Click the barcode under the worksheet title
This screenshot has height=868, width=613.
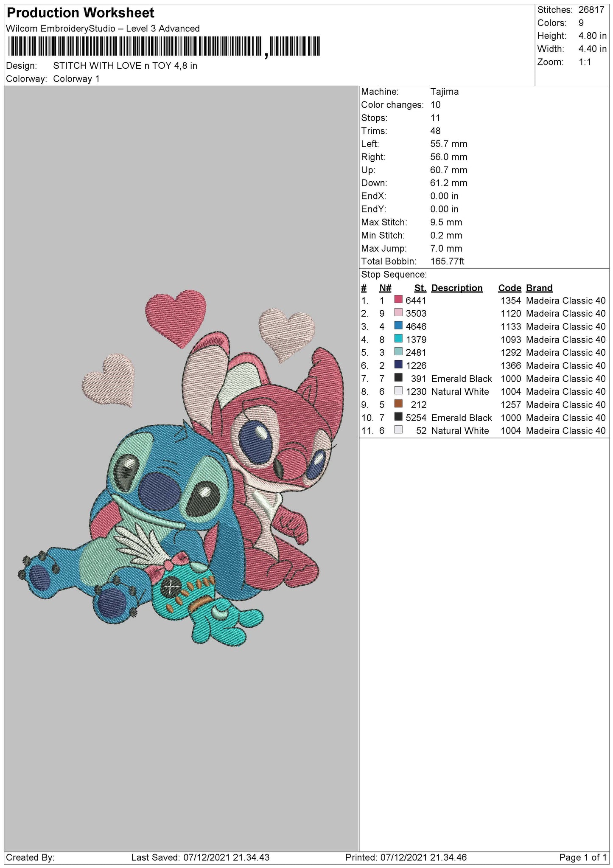coord(163,46)
